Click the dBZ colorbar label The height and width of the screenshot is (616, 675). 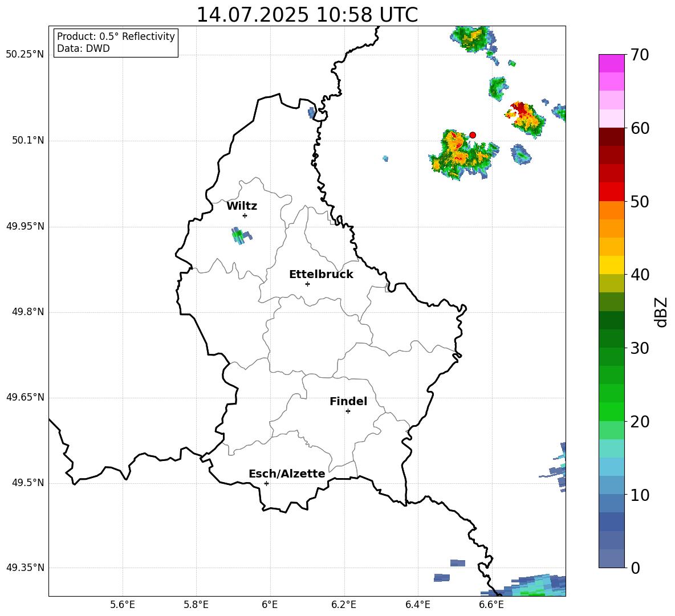661,312
